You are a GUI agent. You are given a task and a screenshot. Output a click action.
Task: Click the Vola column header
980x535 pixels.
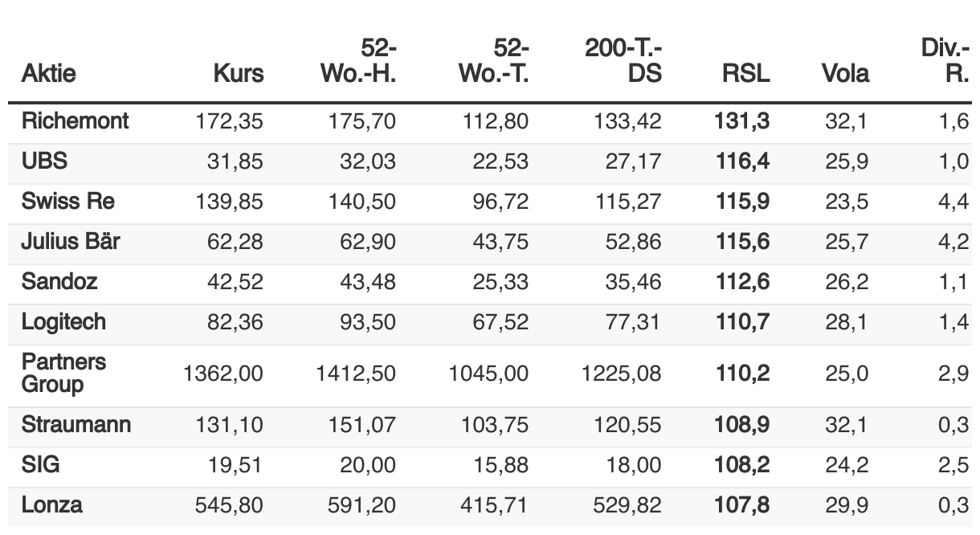pyautogui.click(x=845, y=74)
